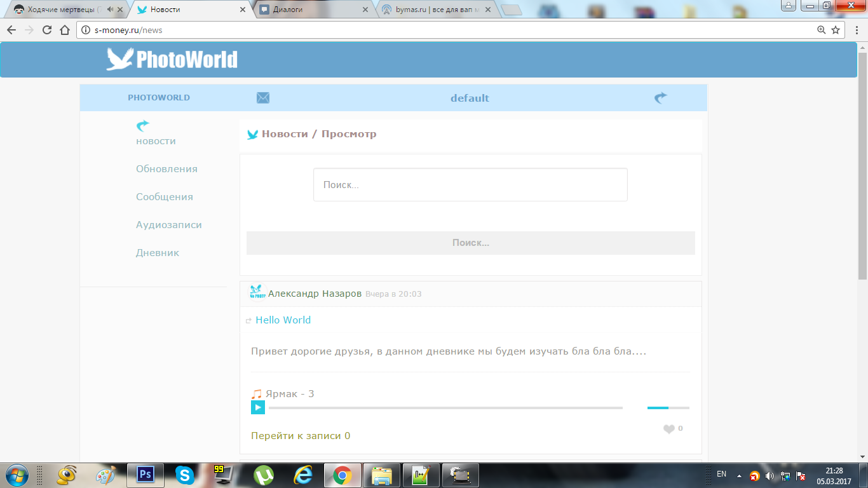Open the Hello World post link

coord(283,320)
